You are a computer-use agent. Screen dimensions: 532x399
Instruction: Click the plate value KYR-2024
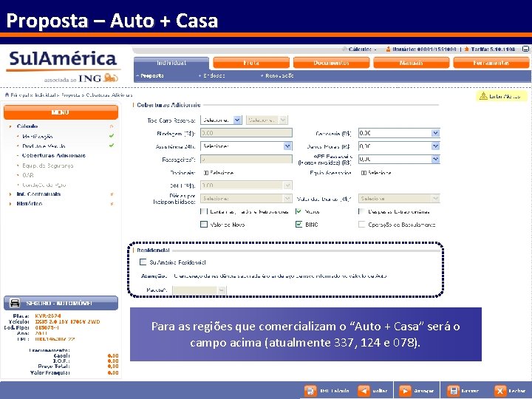click(x=48, y=316)
